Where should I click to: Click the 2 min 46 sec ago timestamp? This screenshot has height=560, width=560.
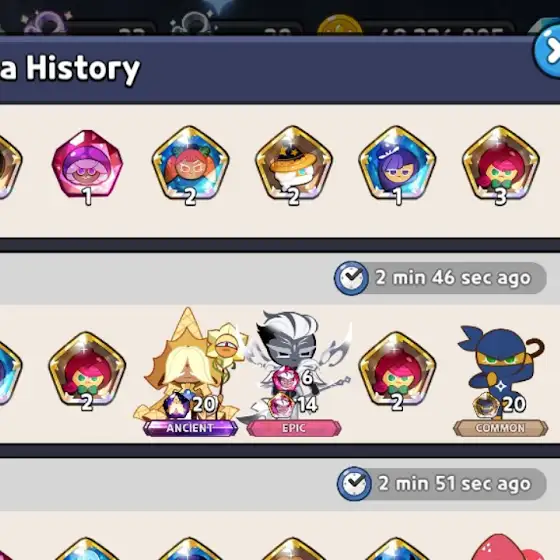(x=453, y=278)
